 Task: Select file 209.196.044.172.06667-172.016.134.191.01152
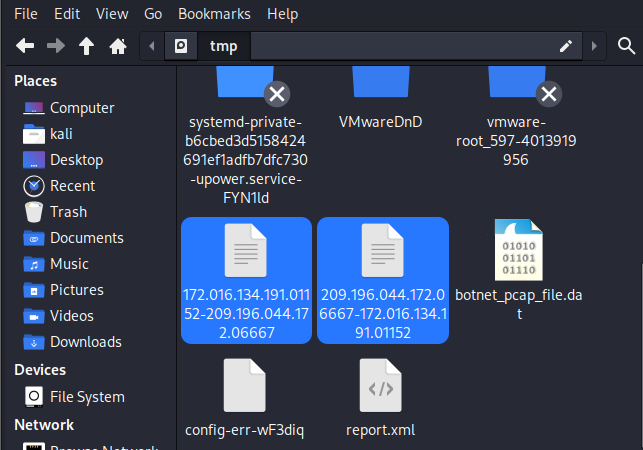(383, 280)
